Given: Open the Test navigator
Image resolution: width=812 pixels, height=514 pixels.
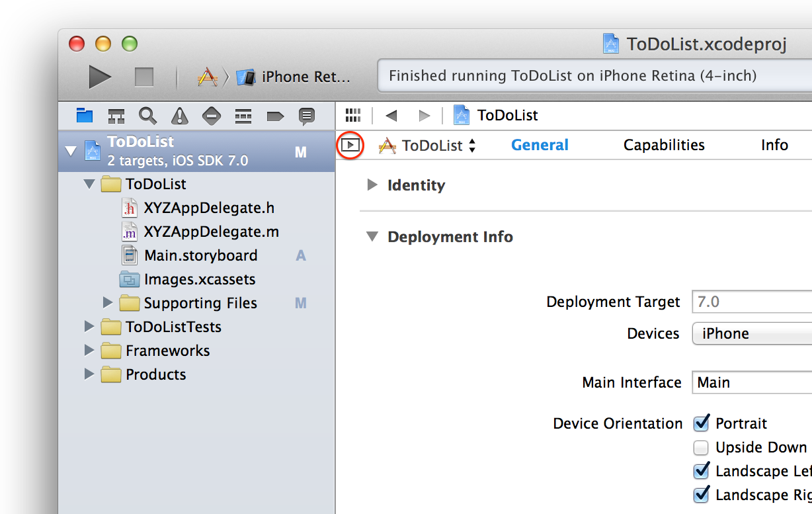Looking at the screenshot, I should pos(212,116).
